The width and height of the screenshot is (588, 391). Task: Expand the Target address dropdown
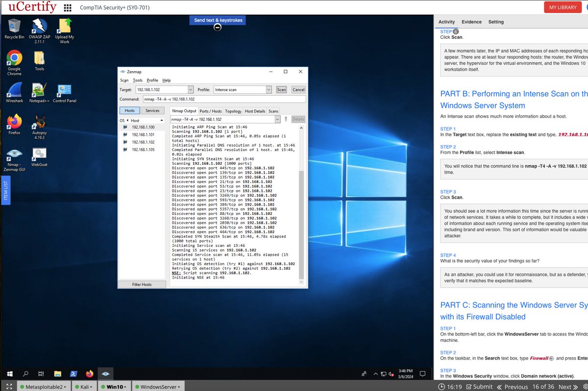(191, 90)
